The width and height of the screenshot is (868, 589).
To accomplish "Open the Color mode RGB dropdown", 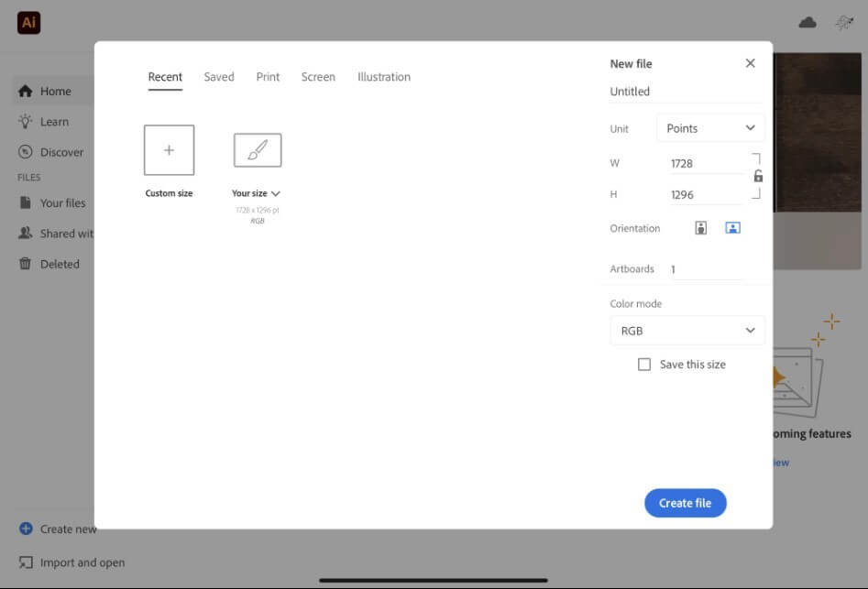I will pos(687,331).
